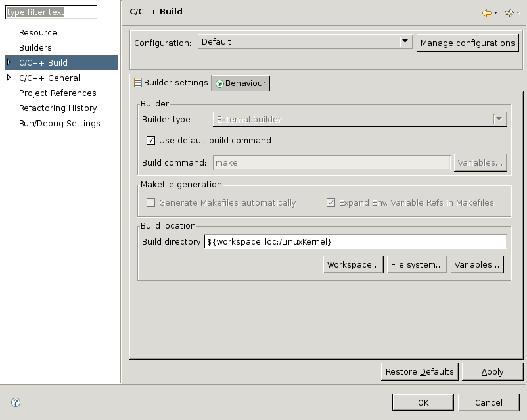Click the Workspace... button

(353, 265)
